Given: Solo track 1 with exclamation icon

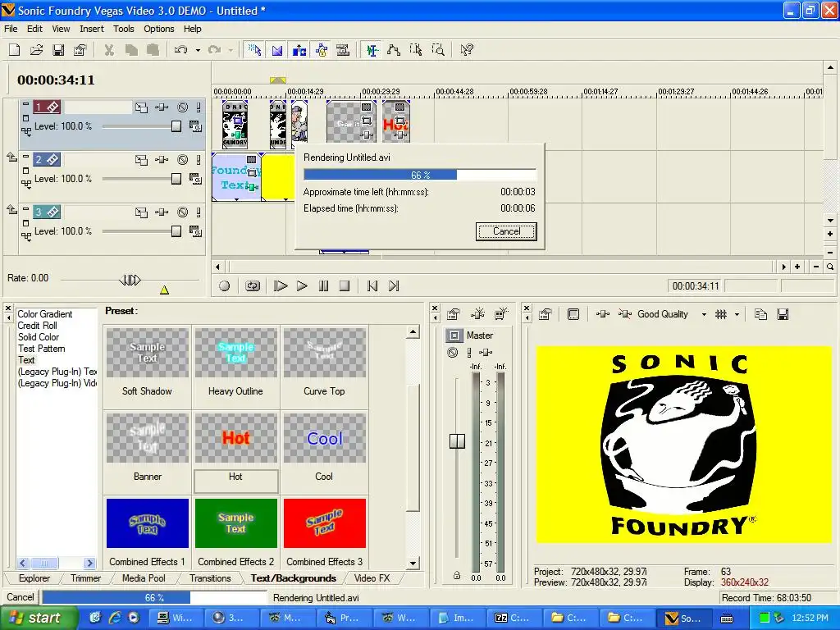Looking at the screenshot, I should pyautogui.click(x=199, y=107).
